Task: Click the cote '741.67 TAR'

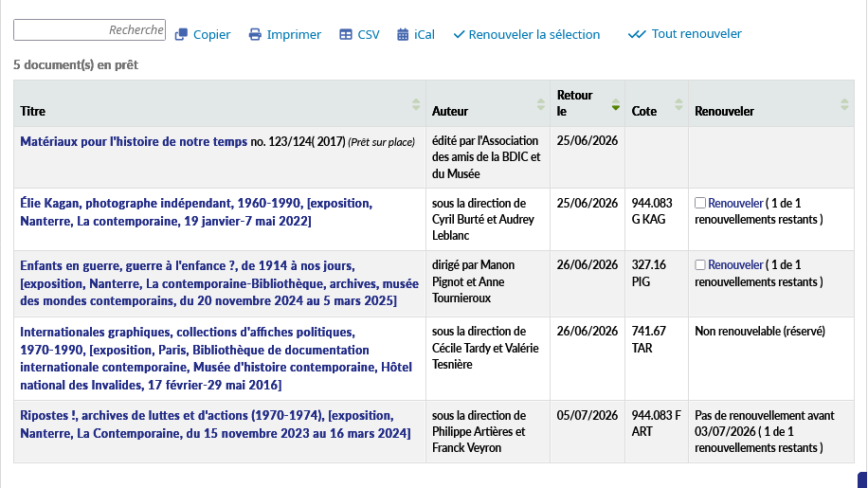Action: click(x=649, y=340)
